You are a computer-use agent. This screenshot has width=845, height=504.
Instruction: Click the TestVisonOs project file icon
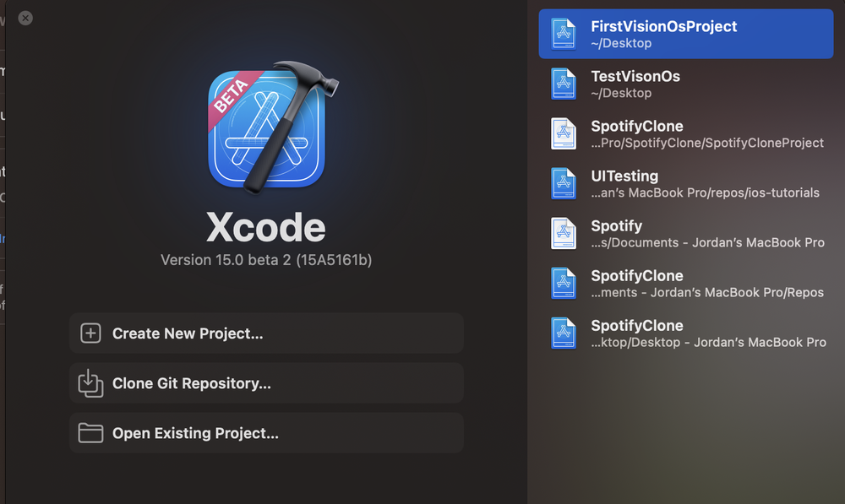[x=563, y=84]
